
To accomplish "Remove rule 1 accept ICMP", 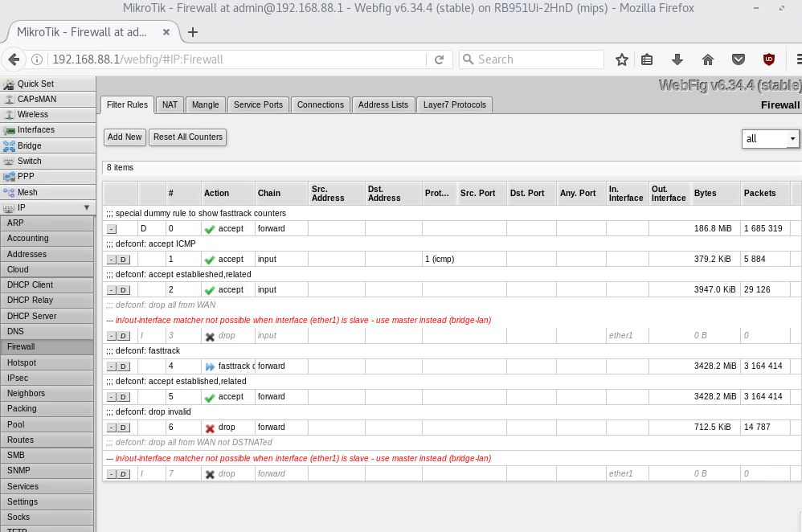I will pos(112,260).
